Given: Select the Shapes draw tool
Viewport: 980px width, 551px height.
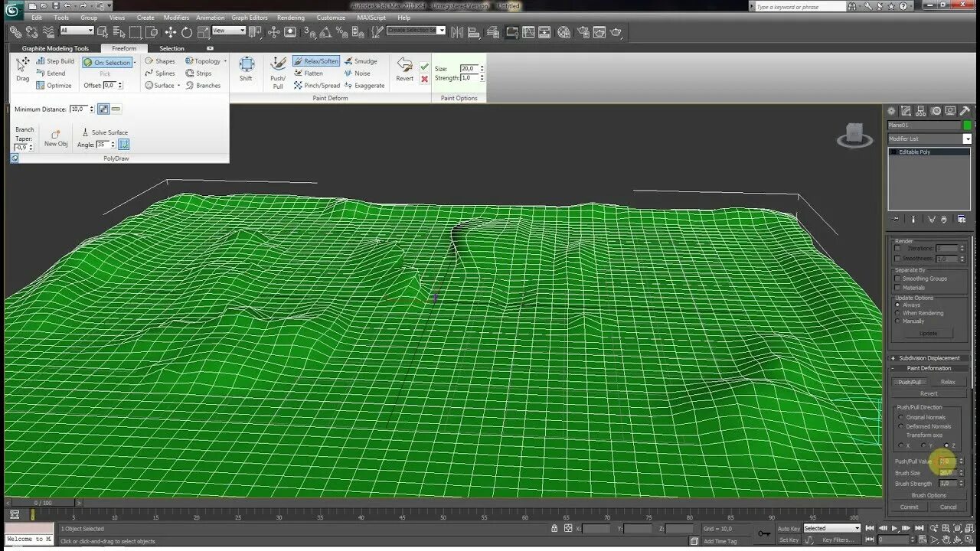Looking at the screenshot, I should click(x=160, y=61).
